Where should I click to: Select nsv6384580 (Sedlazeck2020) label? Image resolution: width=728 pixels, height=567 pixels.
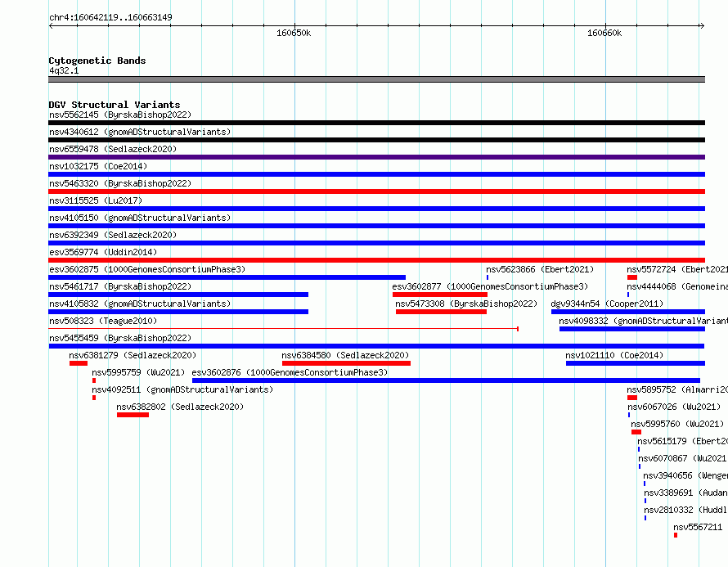[x=345, y=355]
